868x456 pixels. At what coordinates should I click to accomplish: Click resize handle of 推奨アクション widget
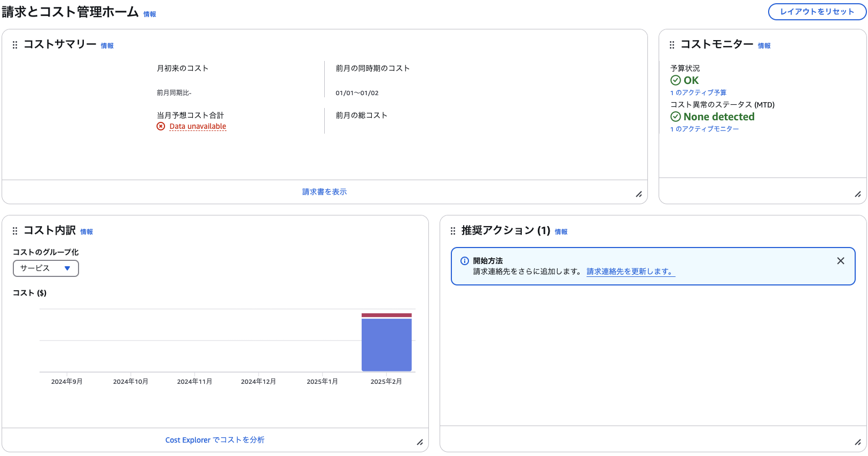858,442
